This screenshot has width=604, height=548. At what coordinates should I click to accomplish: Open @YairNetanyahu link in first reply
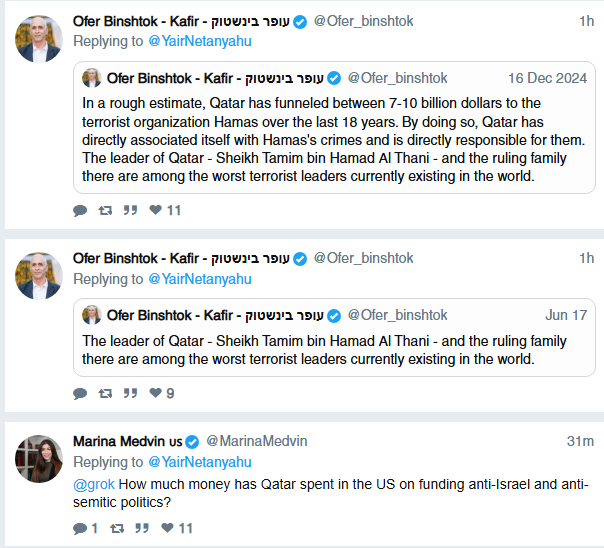[200, 41]
